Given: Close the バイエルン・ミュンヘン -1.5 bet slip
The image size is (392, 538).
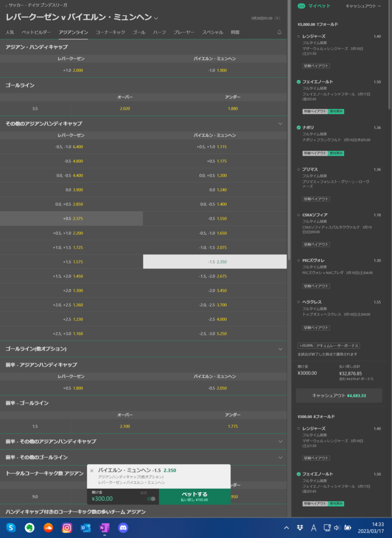Looking at the screenshot, I should click(91, 471).
